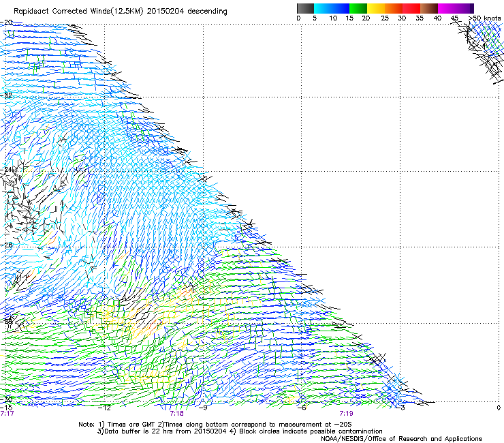Click the purple '7:19' swath time label
This screenshot has height=443, width=504.
346,414
